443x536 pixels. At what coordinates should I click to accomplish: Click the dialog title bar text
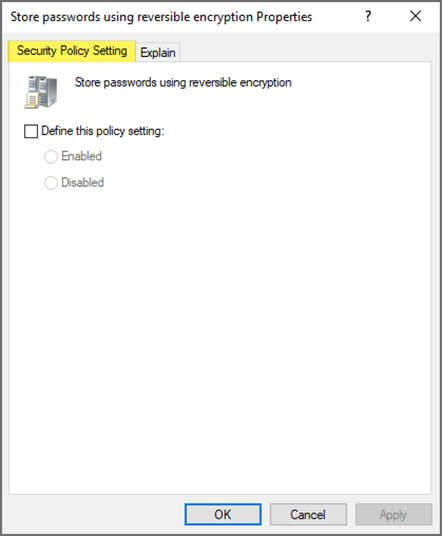click(x=161, y=17)
